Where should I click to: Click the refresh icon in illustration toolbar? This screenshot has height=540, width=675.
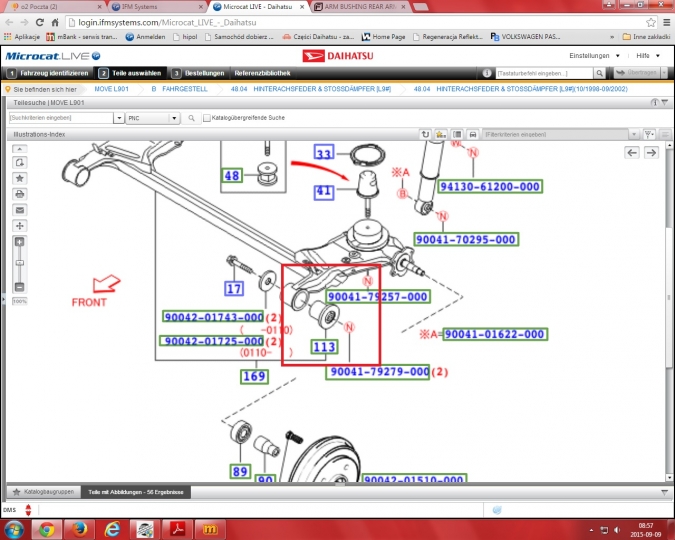pyautogui.click(x=425, y=134)
